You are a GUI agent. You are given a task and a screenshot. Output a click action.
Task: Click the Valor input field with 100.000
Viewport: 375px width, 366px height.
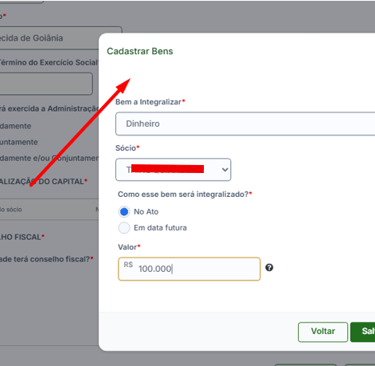coord(189,269)
